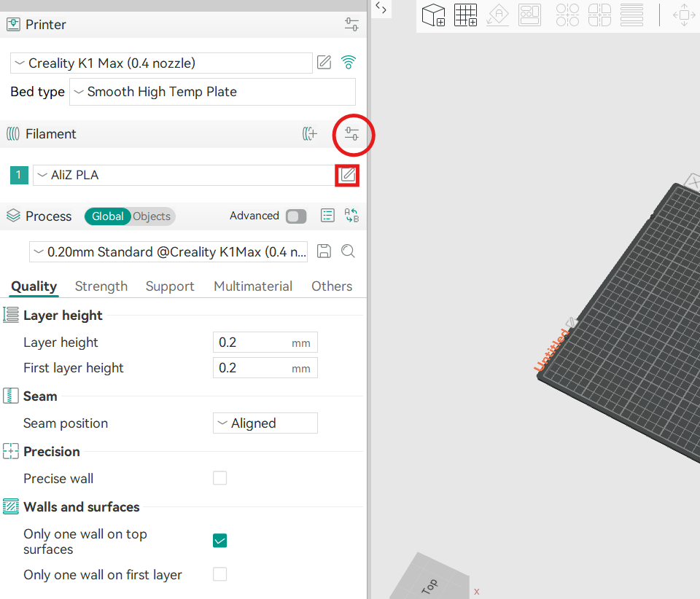The height and width of the screenshot is (599, 700).
Task: Click the Layer height value field
Action: click(x=265, y=342)
